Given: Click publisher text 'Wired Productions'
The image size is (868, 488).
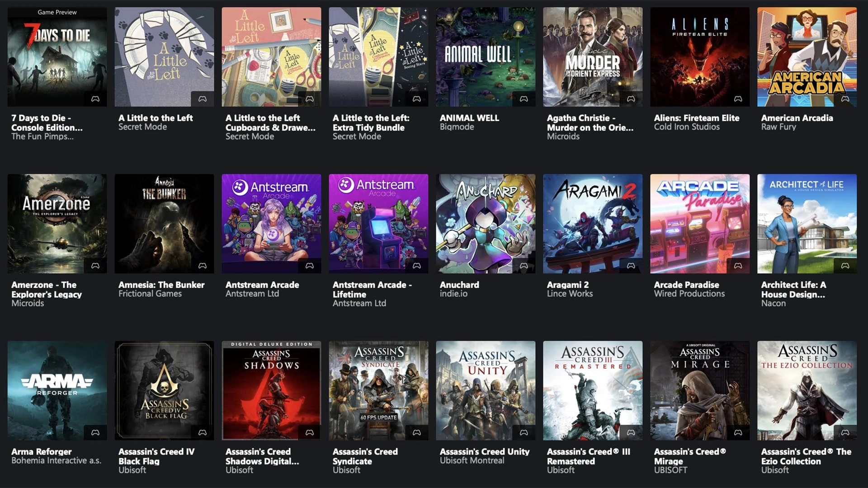Looking at the screenshot, I should coord(689,294).
